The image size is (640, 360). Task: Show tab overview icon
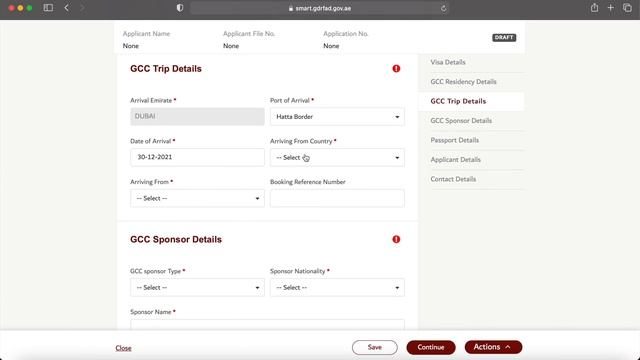click(x=627, y=7)
